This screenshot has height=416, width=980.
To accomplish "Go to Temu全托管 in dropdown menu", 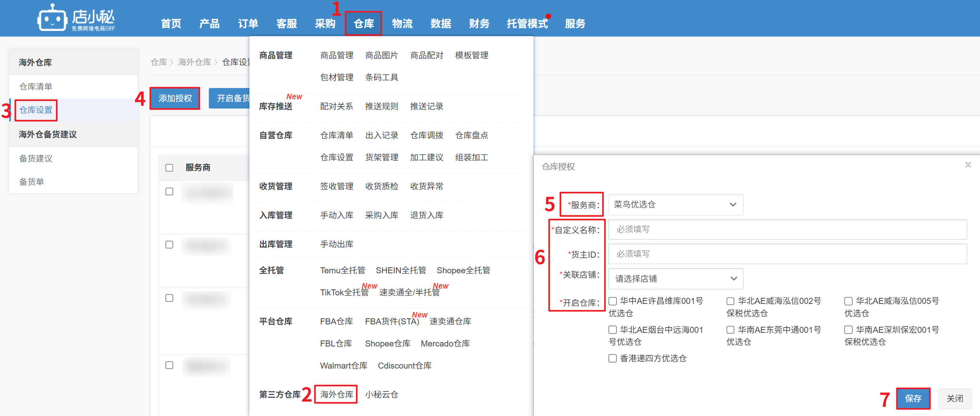I will [x=342, y=270].
